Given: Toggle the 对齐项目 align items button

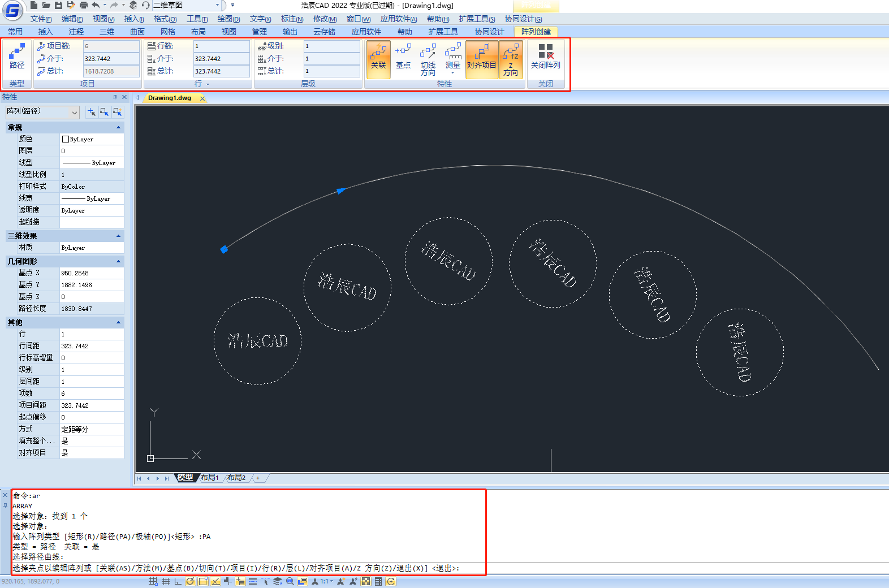Looking at the screenshot, I should click(482, 59).
